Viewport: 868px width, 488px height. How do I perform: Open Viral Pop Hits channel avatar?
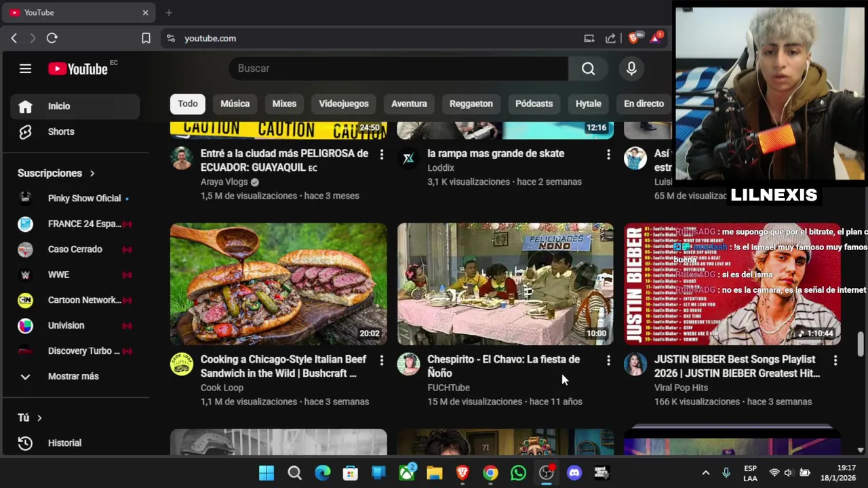pyautogui.click(x=635, y=364)
